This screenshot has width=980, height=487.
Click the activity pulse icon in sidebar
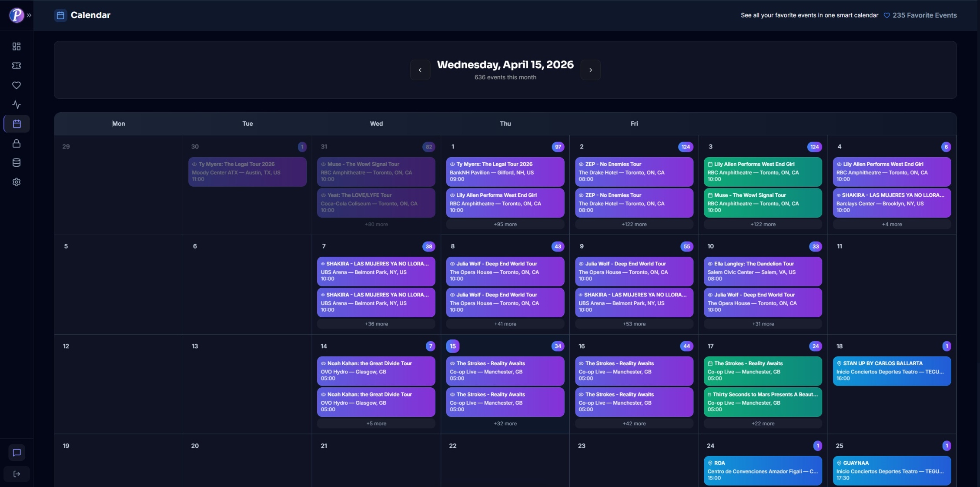16,104
